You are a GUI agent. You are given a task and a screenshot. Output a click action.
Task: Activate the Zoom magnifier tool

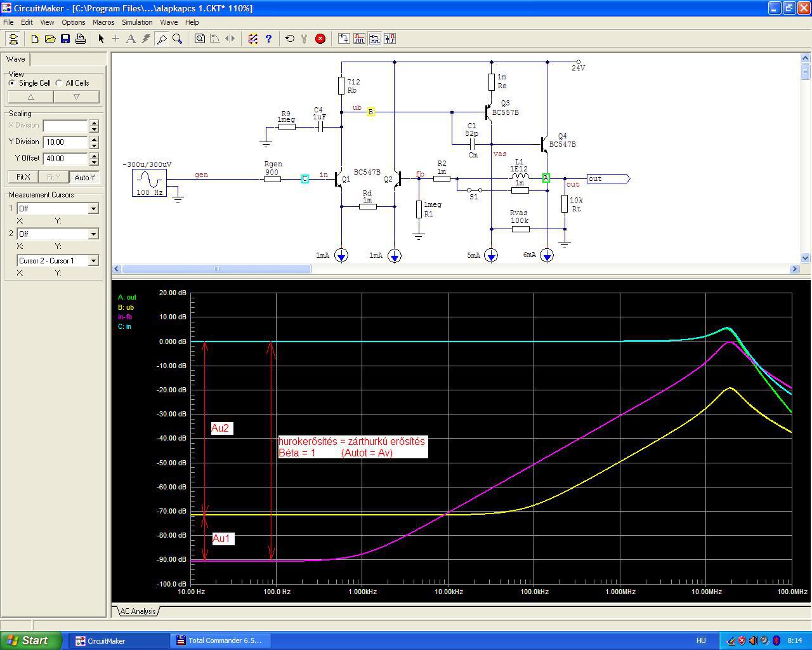[x=178, y=39]
